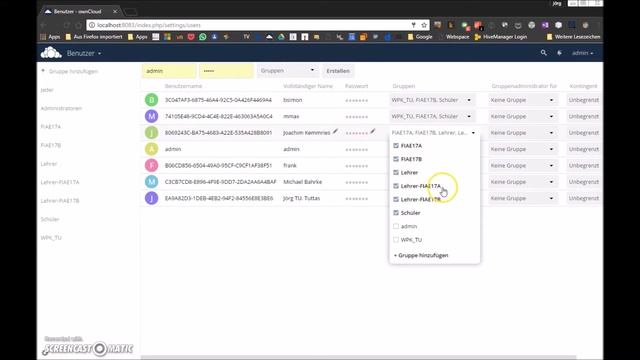Open the search magnifier in the header
Screen dimensions: 640x360
543,53
